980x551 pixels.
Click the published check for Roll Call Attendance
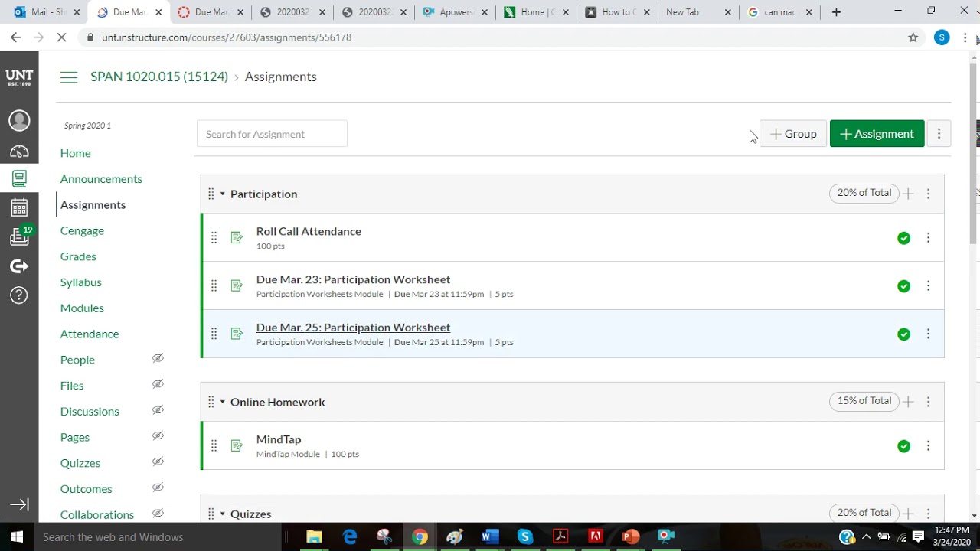(903, 238)
